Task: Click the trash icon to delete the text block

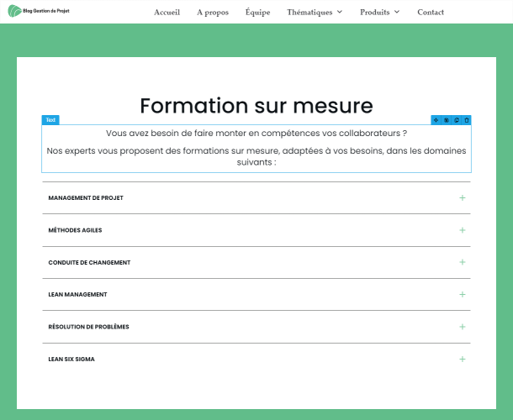Action: click(x=467, y=120)
